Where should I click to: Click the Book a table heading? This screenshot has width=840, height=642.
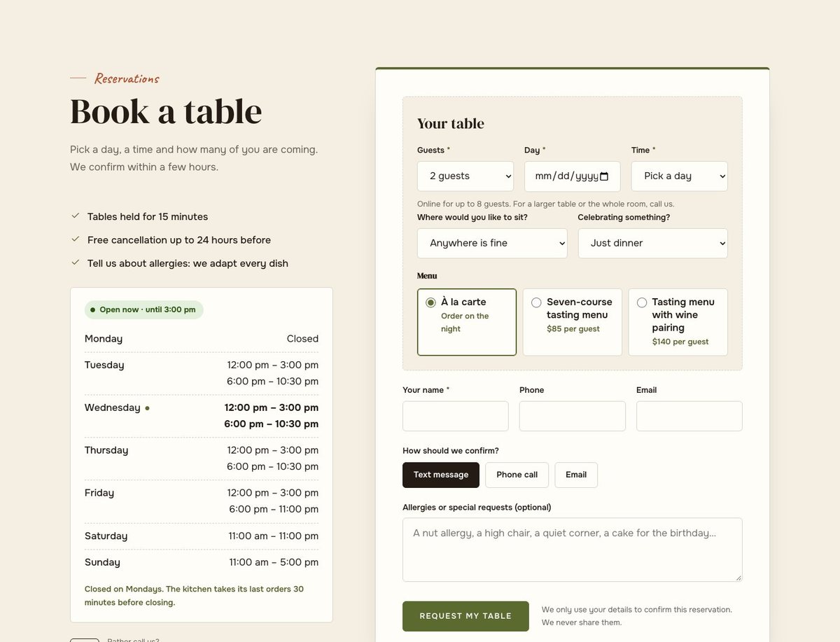coord(166,111)
